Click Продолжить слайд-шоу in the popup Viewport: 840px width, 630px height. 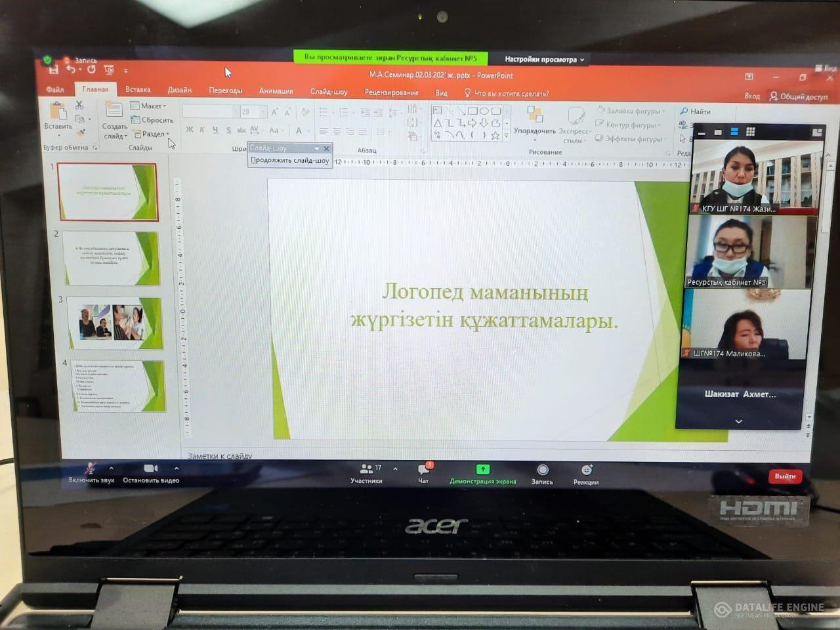pos(289,160)
